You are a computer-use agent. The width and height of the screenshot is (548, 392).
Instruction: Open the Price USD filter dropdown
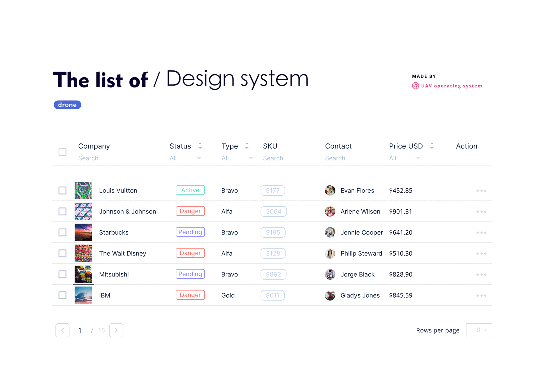tap(405, 158)
